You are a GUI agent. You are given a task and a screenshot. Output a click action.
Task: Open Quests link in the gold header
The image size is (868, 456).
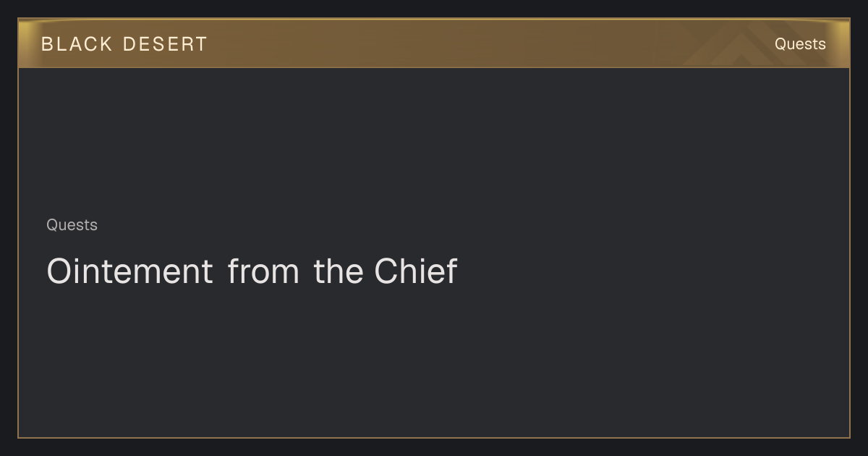point(800,44)
